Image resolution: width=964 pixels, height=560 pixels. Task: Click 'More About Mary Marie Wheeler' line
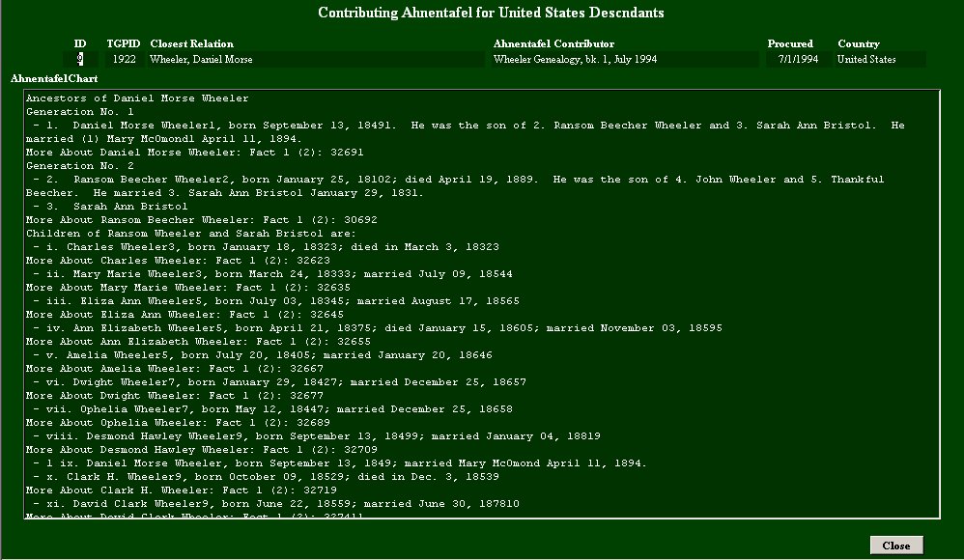[188, 288]
